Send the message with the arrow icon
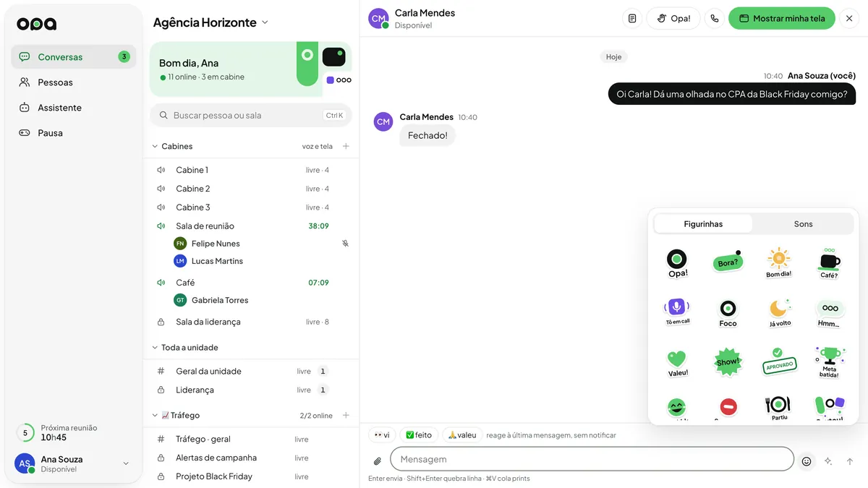The width and height of the screenshot is (868, 488). click(x=850, y=461)
